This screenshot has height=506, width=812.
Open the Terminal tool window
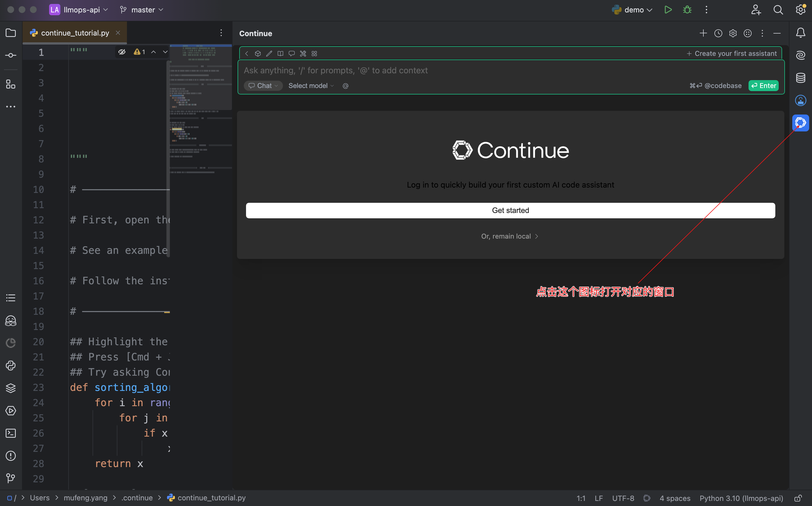tap(10, 433)
